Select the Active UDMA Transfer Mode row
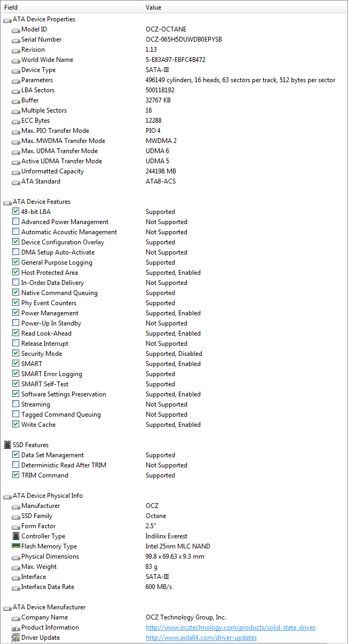Image resolution: width=348 pixels, height=644 pixels. point(174,161)
